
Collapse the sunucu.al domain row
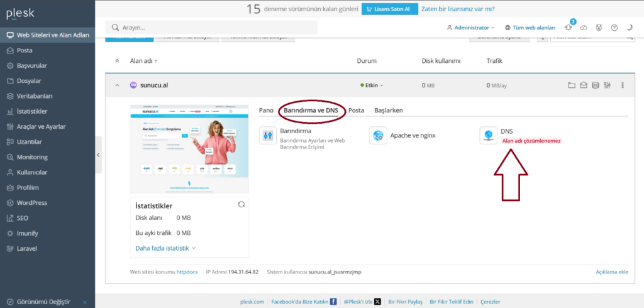[117, 85]
